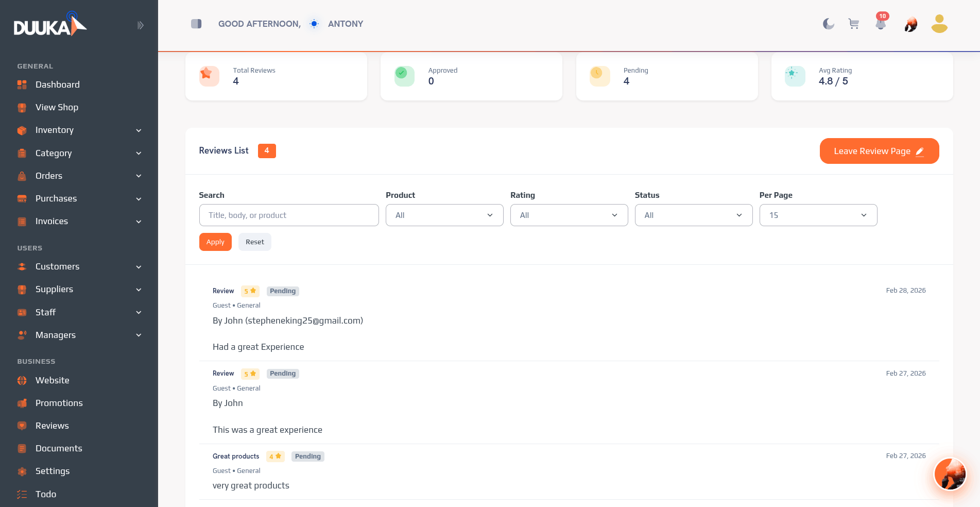This screenshot has height=507, width=980.
Task: Open the shopping cart icon
Action: pos(854,24)
